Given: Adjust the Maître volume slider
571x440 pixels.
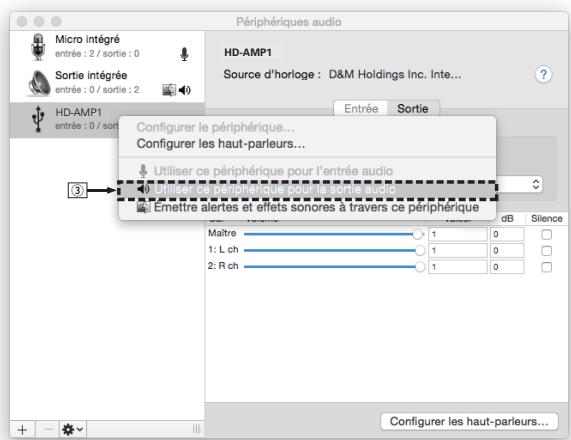Looking at the screenshot, I should click(334, 234).
